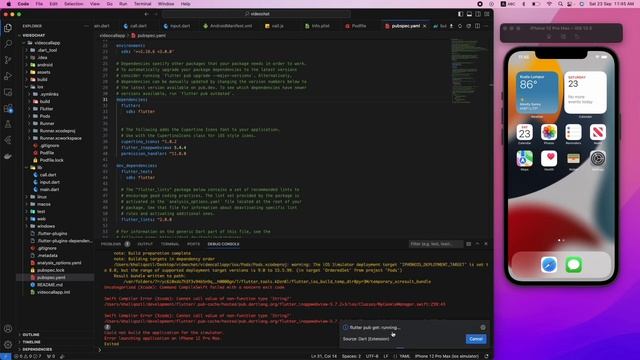640x360 pixels.
Task: Open main.dart in the explorer
Action: (x=49, y=189)
